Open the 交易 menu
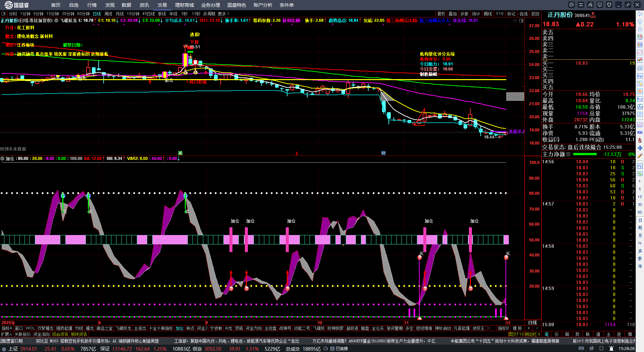 point(162,5)
